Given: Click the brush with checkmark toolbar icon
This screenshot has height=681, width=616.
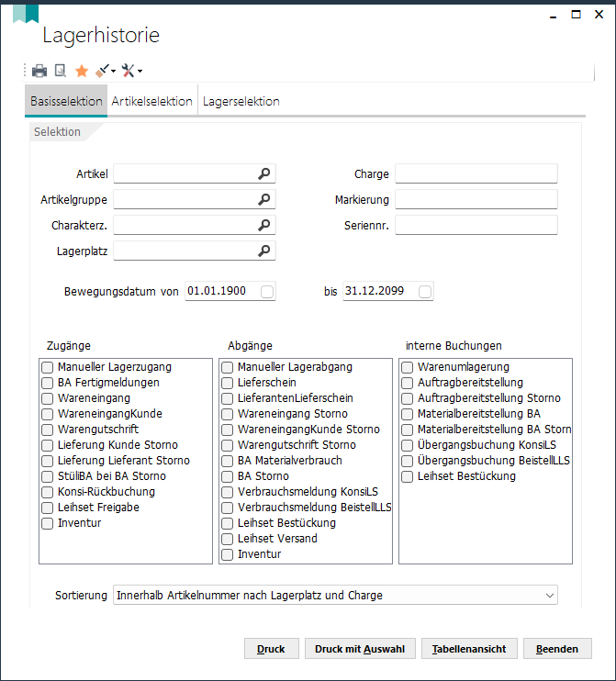Looking at the screenshot, I should [x=102, y=71].
